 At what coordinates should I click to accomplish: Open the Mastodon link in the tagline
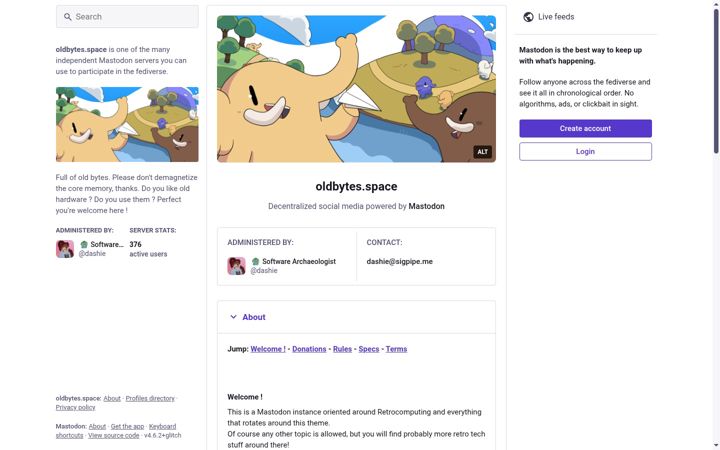click(427, 206)
